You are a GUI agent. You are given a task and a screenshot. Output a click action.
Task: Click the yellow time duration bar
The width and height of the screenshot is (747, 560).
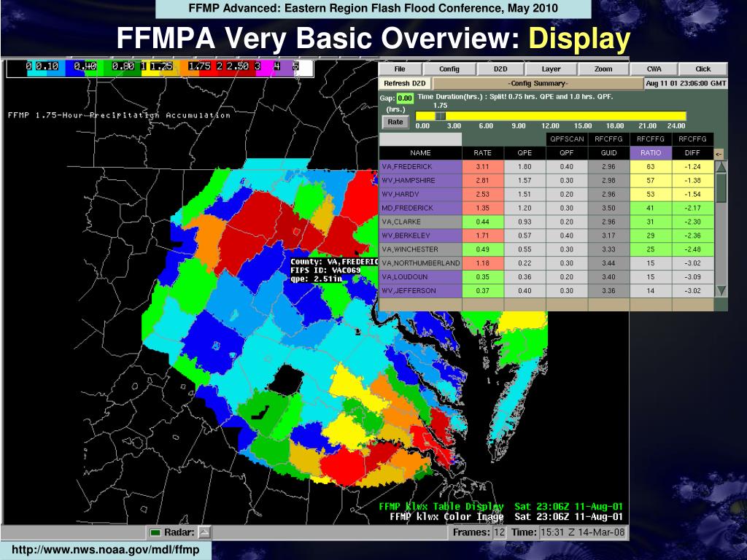(551, 116)
